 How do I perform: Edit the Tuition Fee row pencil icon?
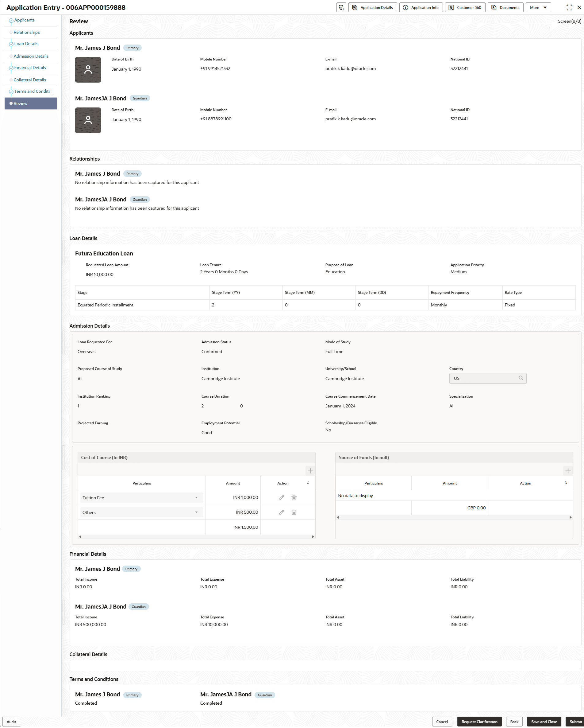pyautogui.click(x=281, y=497)
